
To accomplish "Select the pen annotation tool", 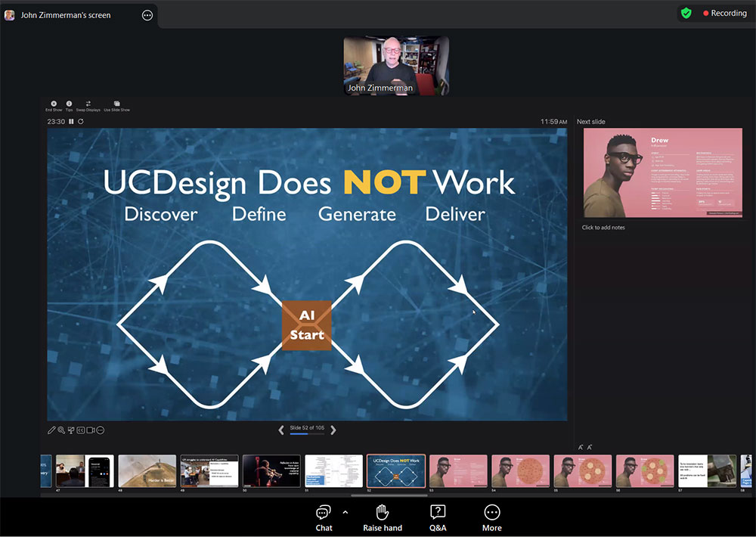I will 51,430.
